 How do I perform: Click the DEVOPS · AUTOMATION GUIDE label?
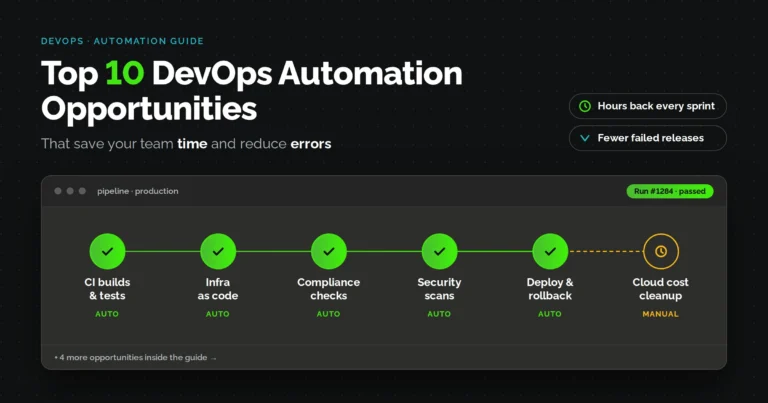tap(122, 41)
